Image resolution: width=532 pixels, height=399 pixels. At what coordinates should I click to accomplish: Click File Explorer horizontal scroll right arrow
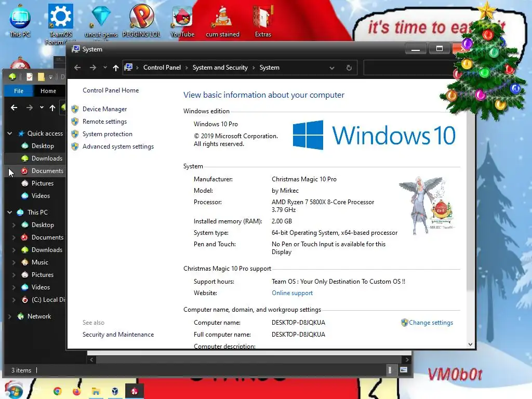[407, 360]
